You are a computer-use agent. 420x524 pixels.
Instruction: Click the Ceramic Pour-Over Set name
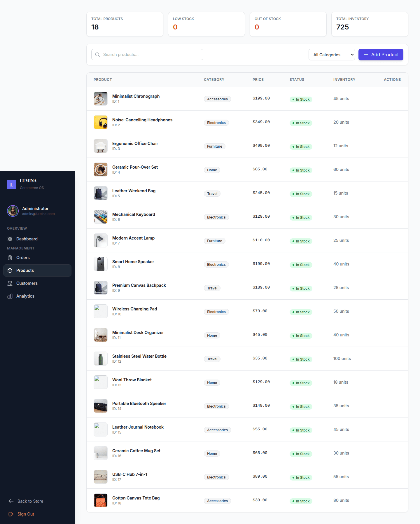tap(135, 167)
